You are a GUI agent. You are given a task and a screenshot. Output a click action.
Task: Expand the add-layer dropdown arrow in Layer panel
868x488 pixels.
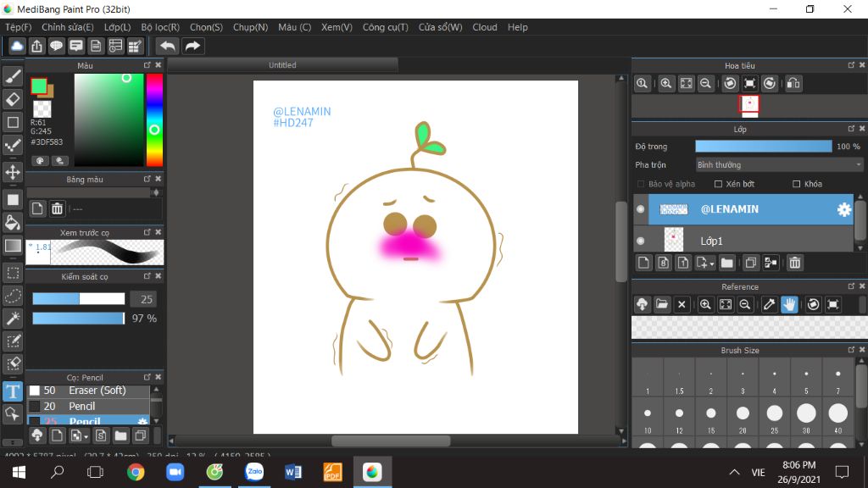[712, 264]
